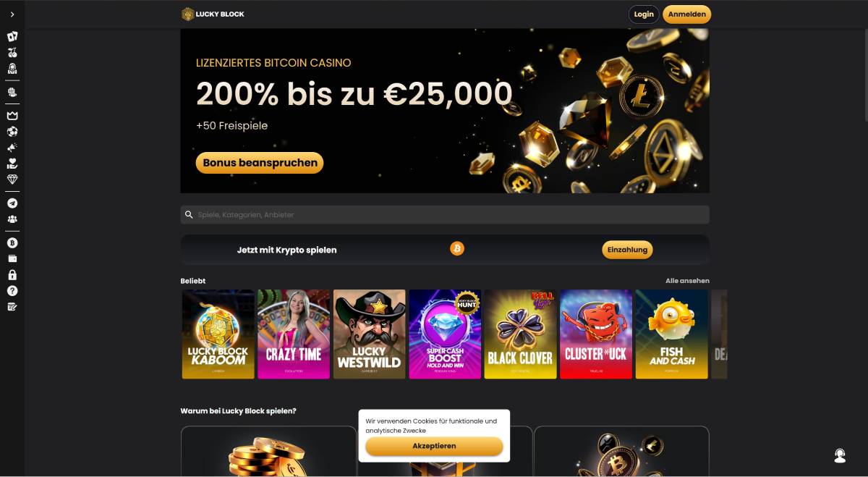The width and height of the screenshot is (868, 477).
Task: Claim bonus via Bonus beanspruchen
Action: point(260,163)
